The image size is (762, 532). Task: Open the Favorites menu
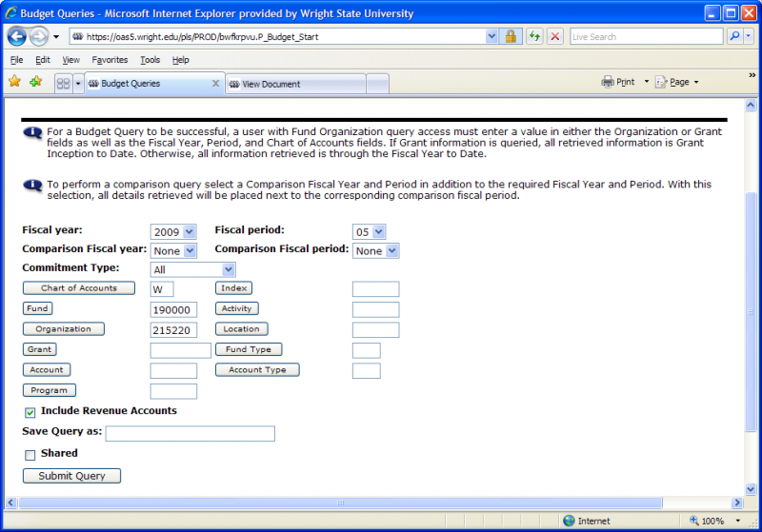click(110, 60)
